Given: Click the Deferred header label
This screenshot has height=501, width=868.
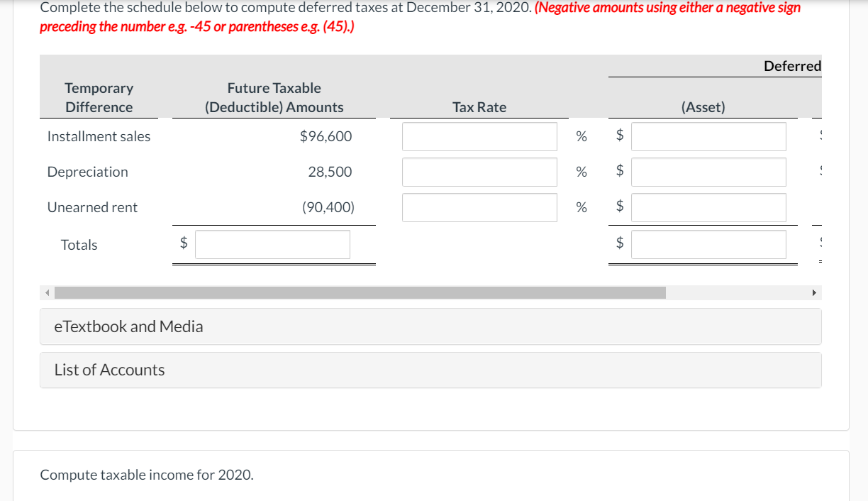Looking at the screenshot, I should point(793,65).
